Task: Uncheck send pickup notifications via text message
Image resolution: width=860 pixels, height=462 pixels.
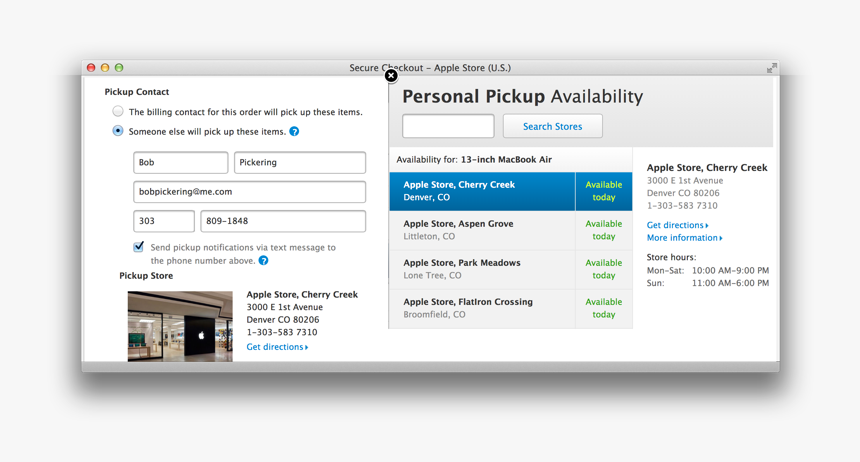Action: 139,246
